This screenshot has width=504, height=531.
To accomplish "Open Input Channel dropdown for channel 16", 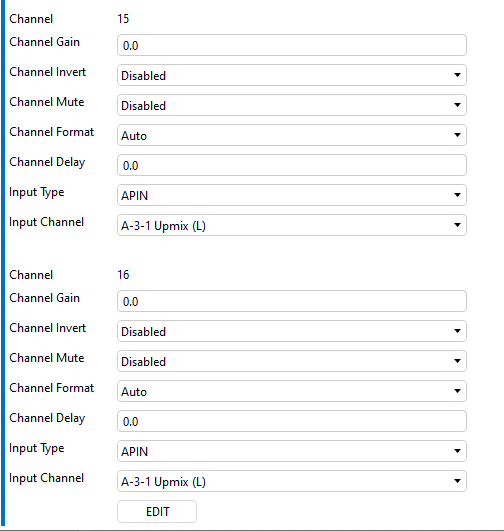I will [x=292, y=481].
